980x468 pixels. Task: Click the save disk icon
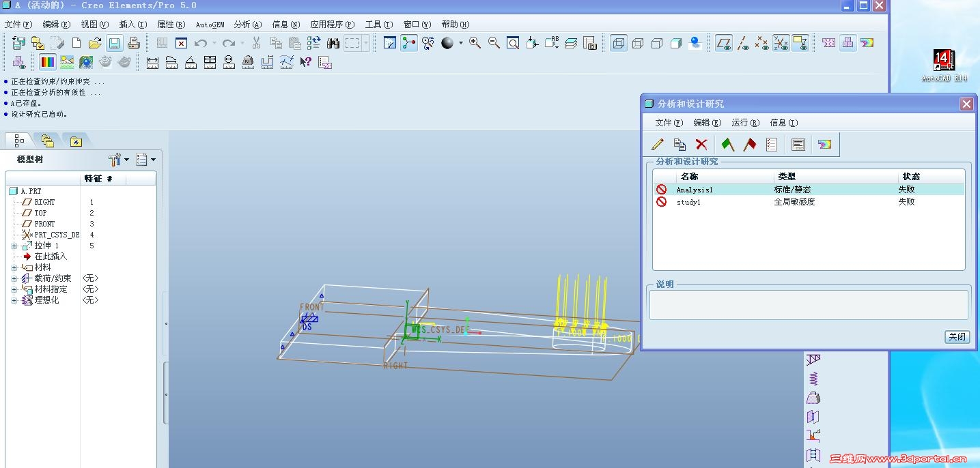[x=114, y=44]
